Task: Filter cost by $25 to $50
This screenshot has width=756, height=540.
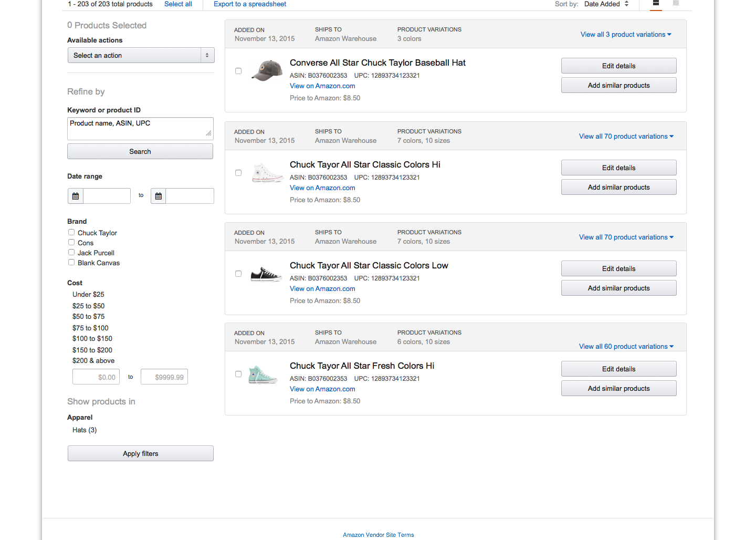Action: coord(88,306)
